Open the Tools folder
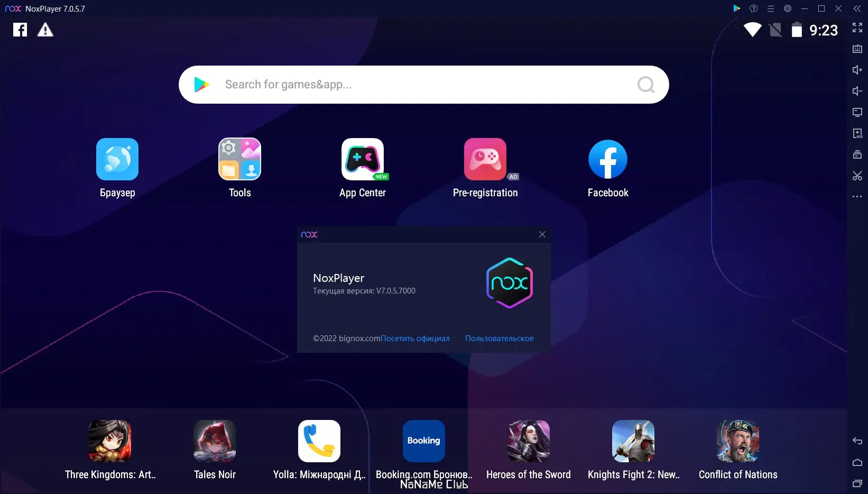This screenshot has width=868, height=494. (240, 159)
